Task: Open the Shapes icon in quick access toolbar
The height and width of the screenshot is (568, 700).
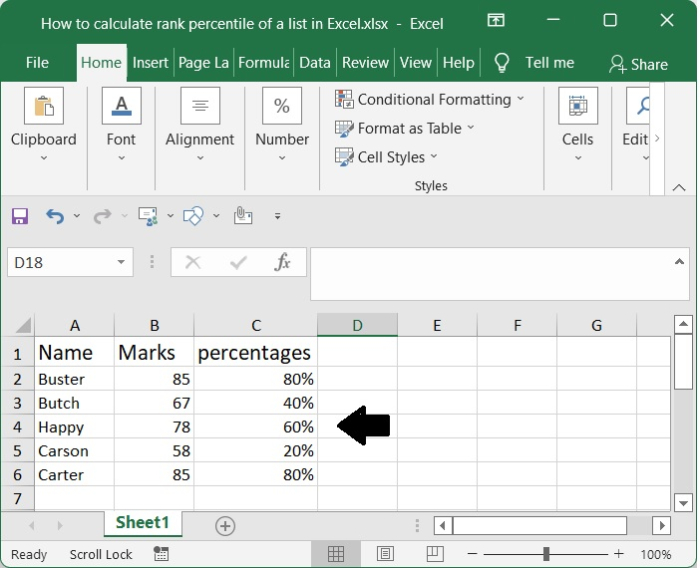Action: (194, 216)
